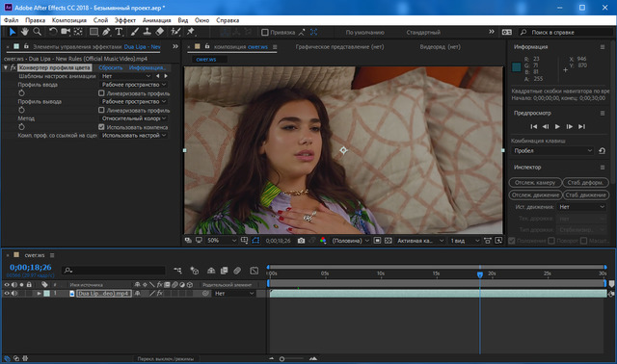Open the Метод Относительный dropdown
Image resolution: width=617 pixels, height=364 pixels.
(134, 118)
